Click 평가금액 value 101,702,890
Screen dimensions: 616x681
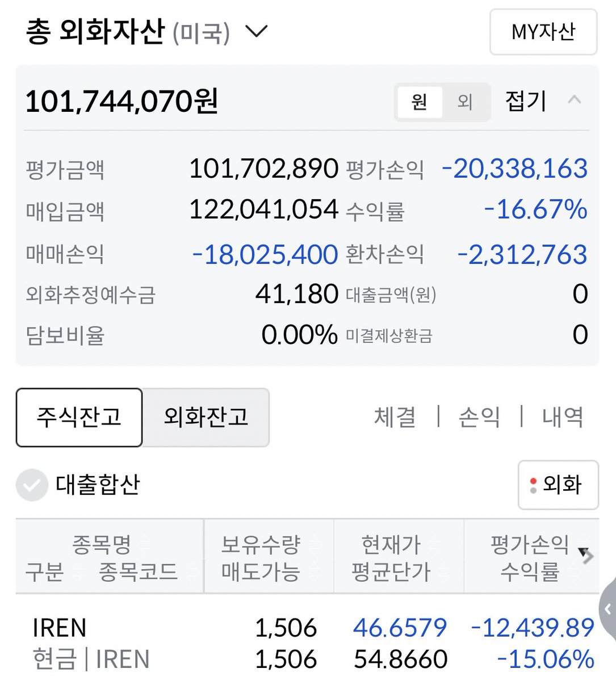click(x=263, y=169)
